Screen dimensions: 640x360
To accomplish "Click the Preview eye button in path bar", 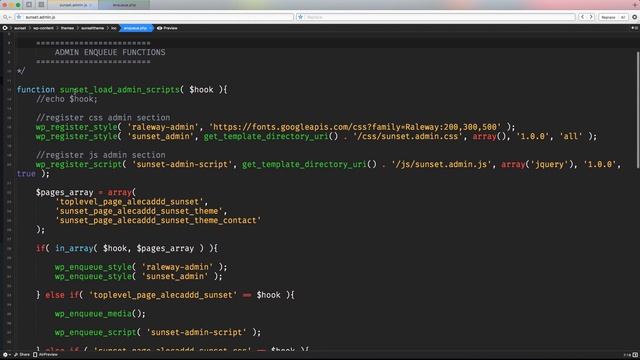I will pyautogui.click(x=167, y=28).
